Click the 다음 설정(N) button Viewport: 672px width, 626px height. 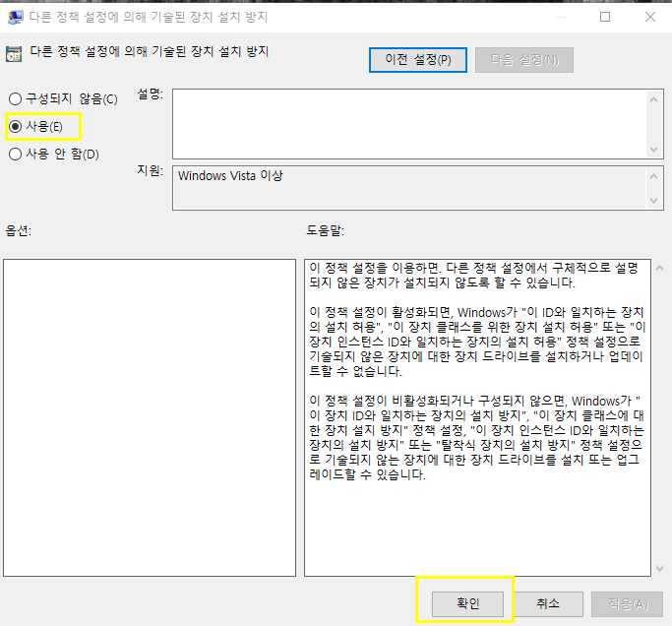(524, 60)
